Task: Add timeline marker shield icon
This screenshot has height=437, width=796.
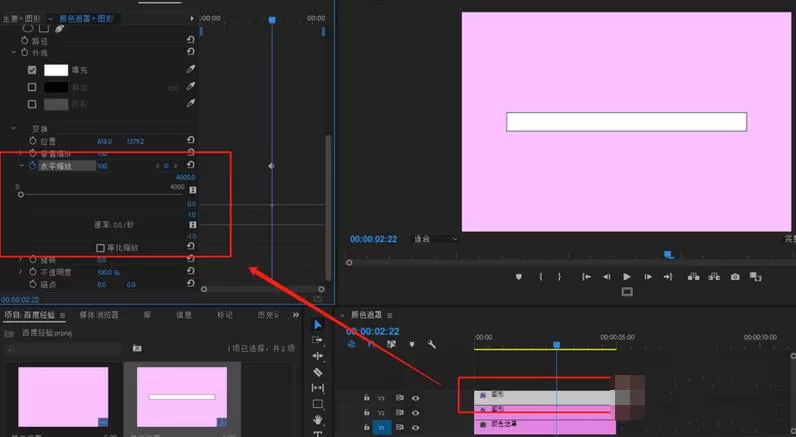Action: tap(412, 345)
